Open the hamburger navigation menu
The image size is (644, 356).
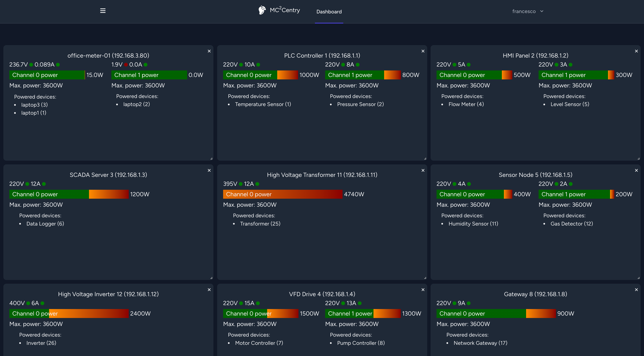point(103,11)
